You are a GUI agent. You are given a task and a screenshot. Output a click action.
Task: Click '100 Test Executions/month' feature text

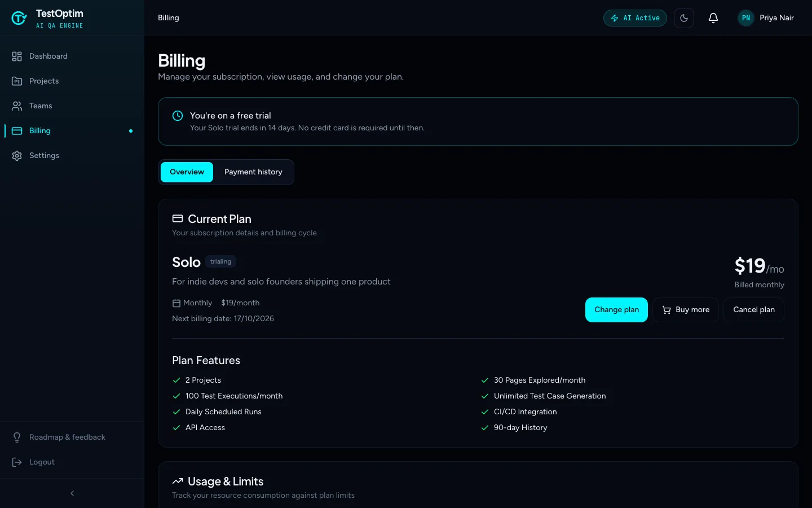pos(234,396)
